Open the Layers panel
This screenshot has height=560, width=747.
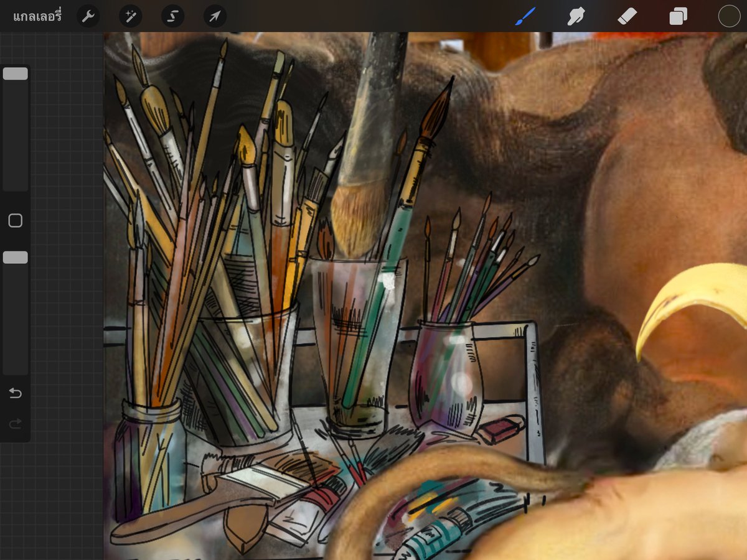tap(678, 16)
